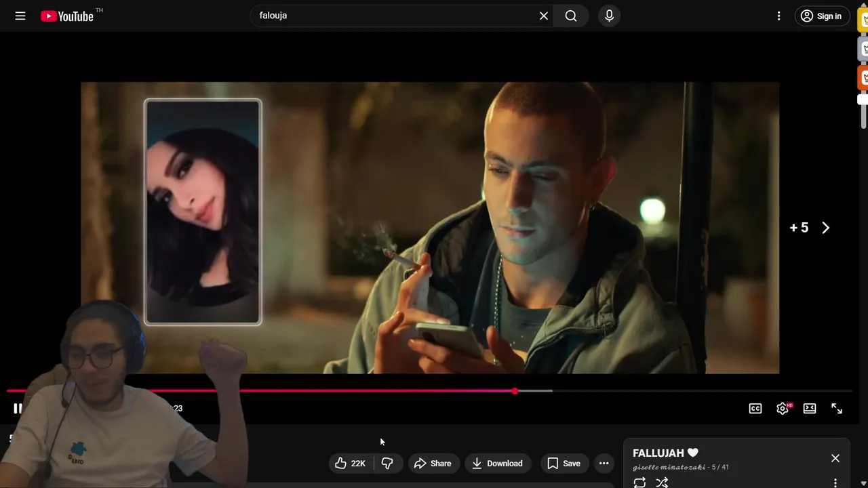Toggle closed captions on the player
This screenshot has height=488, width=868.
tap(755, 408)
